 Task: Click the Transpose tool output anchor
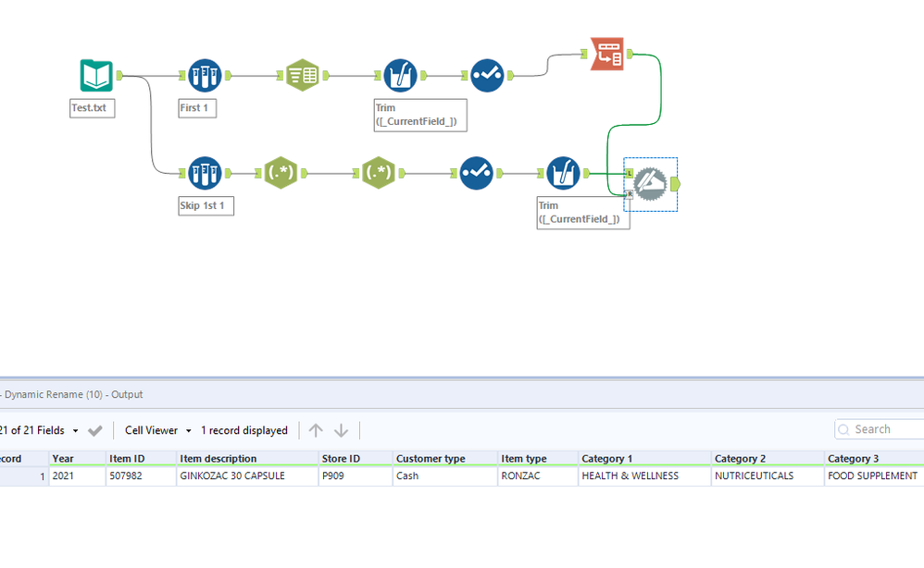tap(630, 55)
